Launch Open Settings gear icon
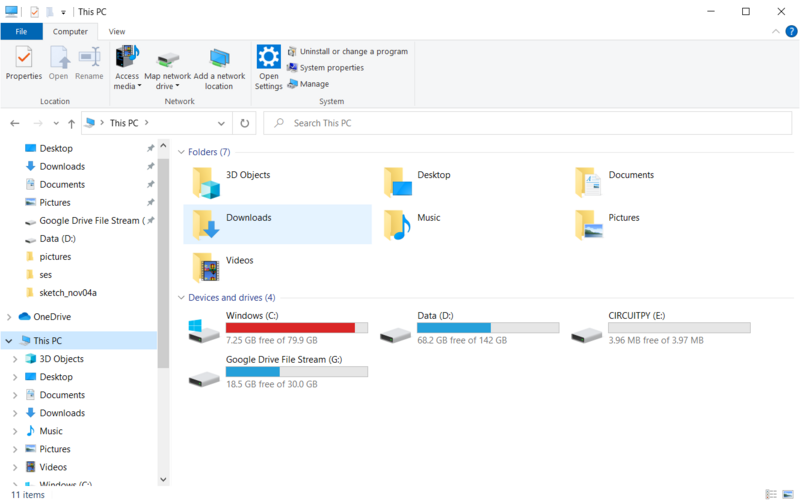 [268, 67]
